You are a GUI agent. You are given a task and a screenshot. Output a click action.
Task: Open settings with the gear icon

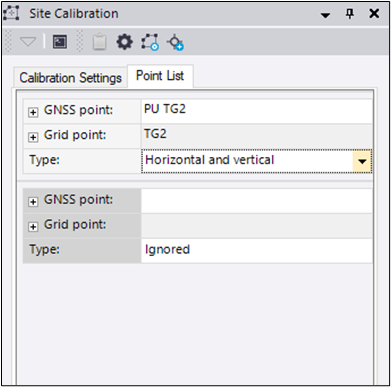point(124,42)
